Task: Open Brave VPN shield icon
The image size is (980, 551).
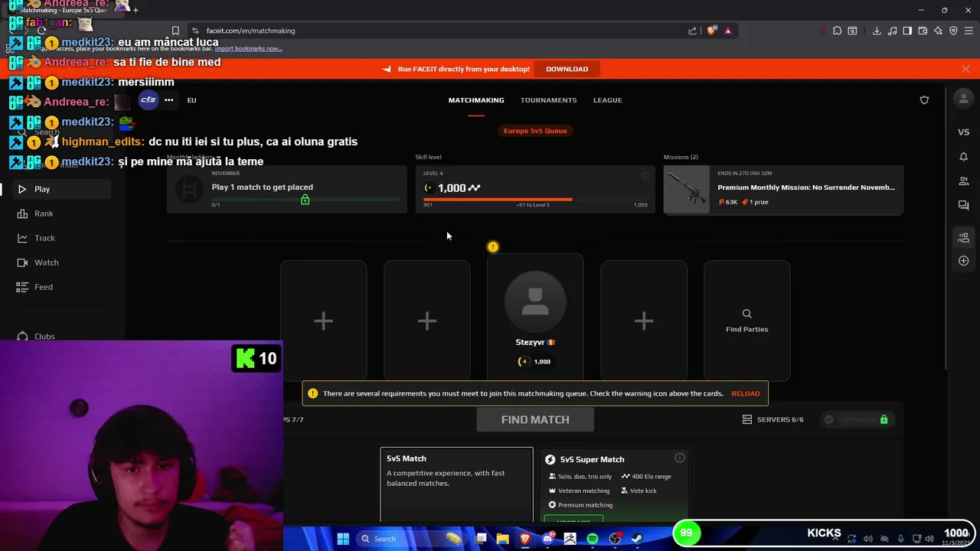Action: click(x=953, y=31)
